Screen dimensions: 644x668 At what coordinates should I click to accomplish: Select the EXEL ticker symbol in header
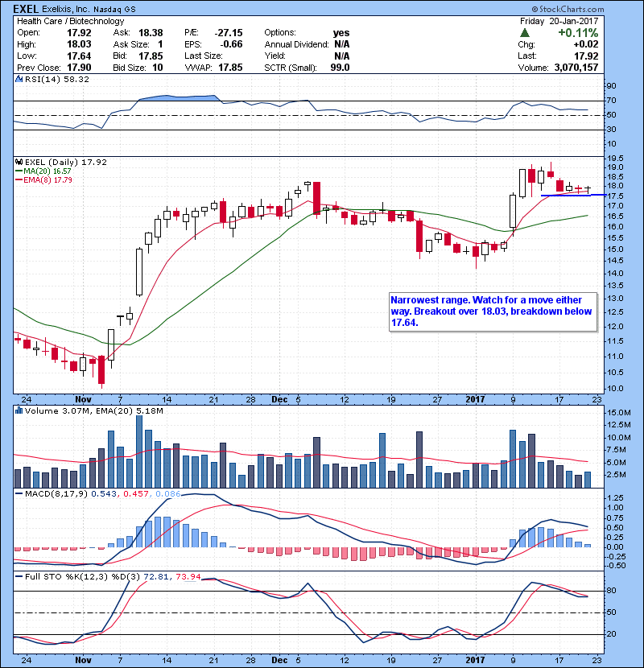(x=26, y=9)
